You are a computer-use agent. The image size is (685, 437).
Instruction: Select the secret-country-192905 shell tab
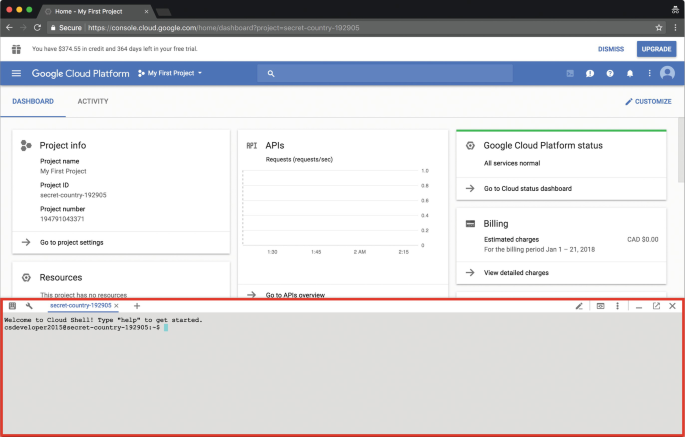[81, 306]
